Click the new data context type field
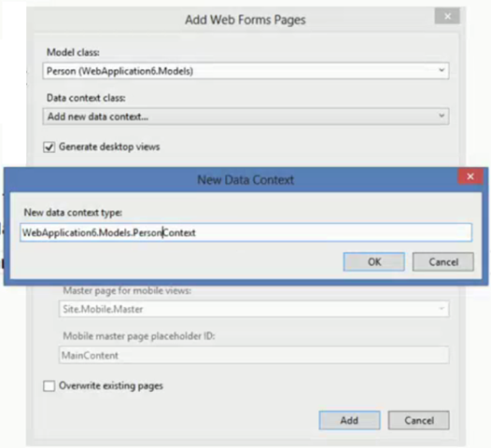This screenshot has width=491, height=448. (x=245, y=232)
